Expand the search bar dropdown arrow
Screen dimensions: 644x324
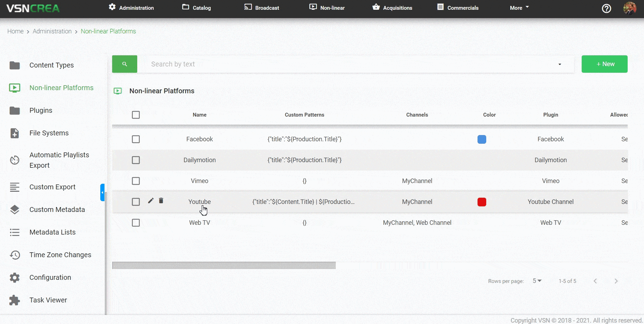click(x=560, y=64)
